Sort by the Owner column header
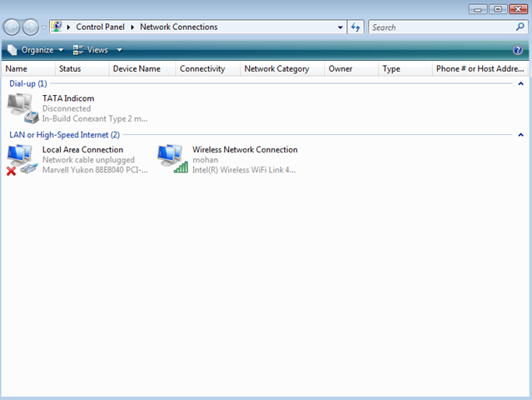 [x=352, y=68]
